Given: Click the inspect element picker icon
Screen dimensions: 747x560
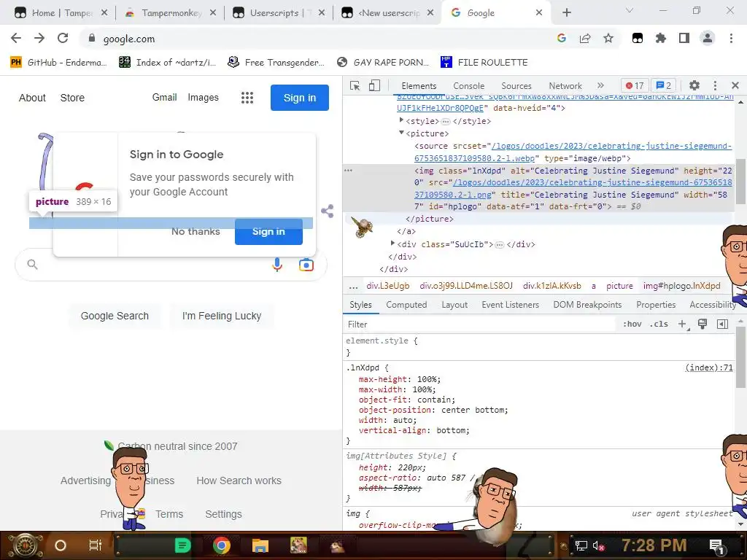Looking at the screenshot, I should tap(355, 86).
